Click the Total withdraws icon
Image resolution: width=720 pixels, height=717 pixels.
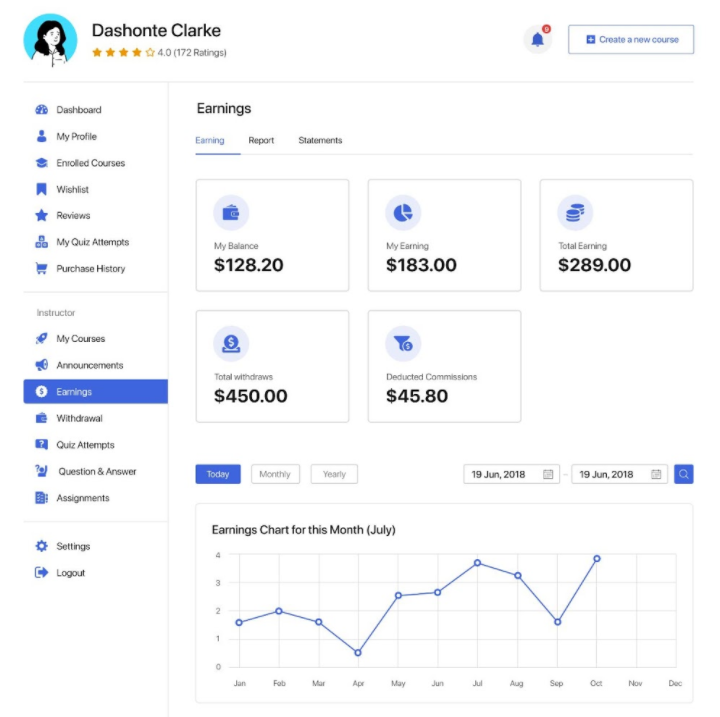coord(231,344)
